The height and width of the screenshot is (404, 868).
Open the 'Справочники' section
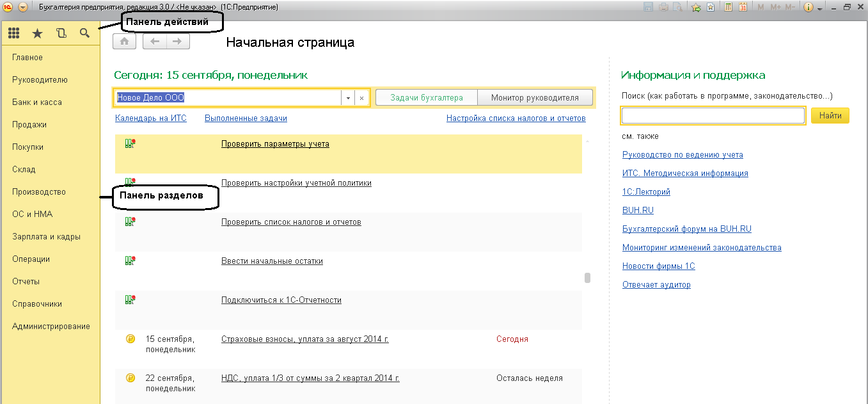click(37, 304)
